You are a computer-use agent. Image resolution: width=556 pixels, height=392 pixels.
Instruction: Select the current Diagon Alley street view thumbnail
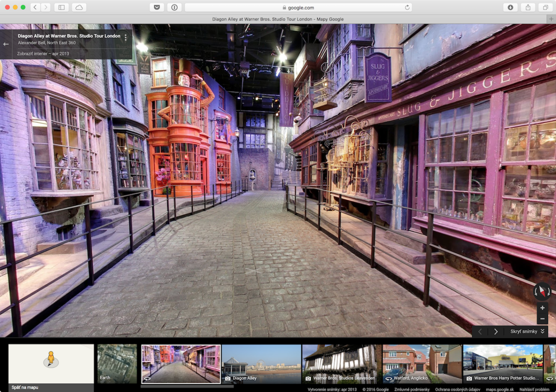[x=181, y=364]
